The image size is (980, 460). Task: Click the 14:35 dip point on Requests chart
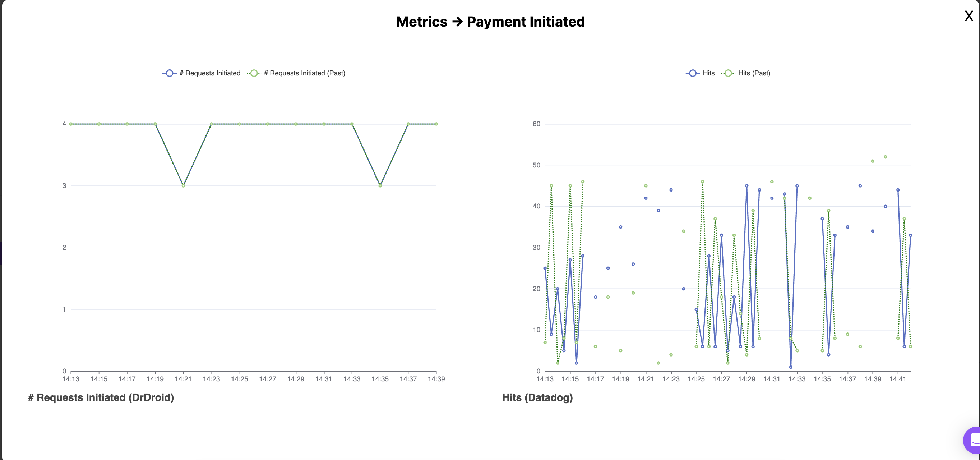(380, 186)
